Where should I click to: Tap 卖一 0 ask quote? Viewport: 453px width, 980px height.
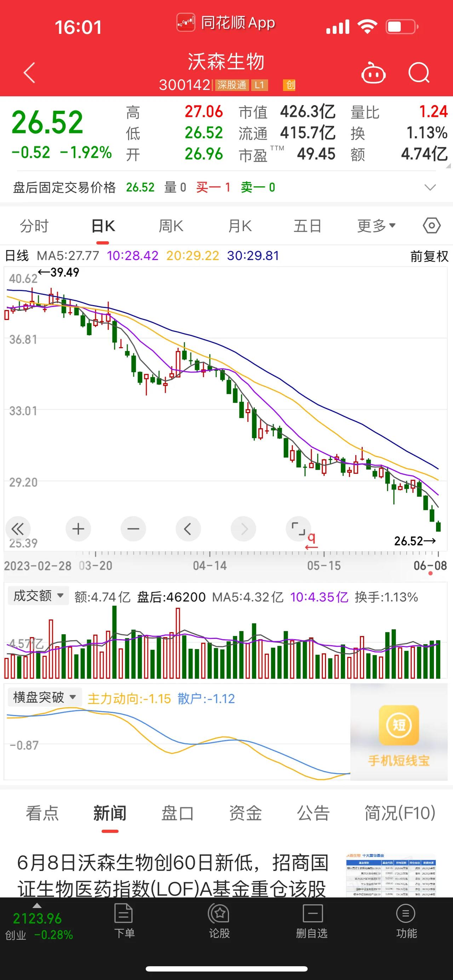(x=258, y=187)
